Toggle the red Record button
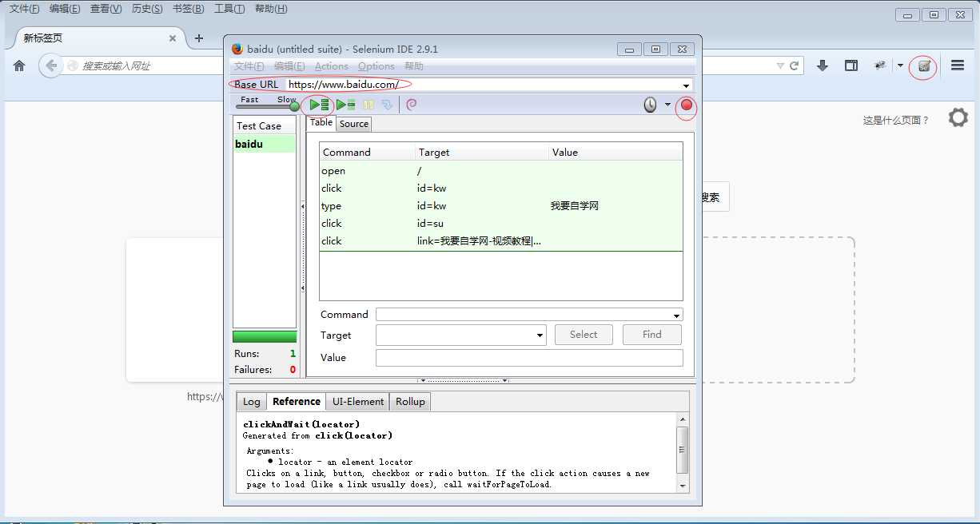 pyautogui.click(x=686, y=105)
